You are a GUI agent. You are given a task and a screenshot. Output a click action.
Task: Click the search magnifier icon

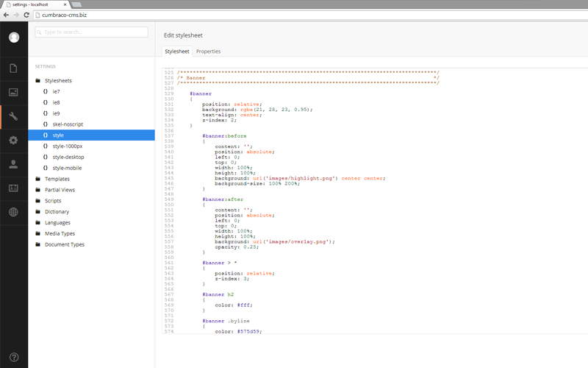pos(40,32)
